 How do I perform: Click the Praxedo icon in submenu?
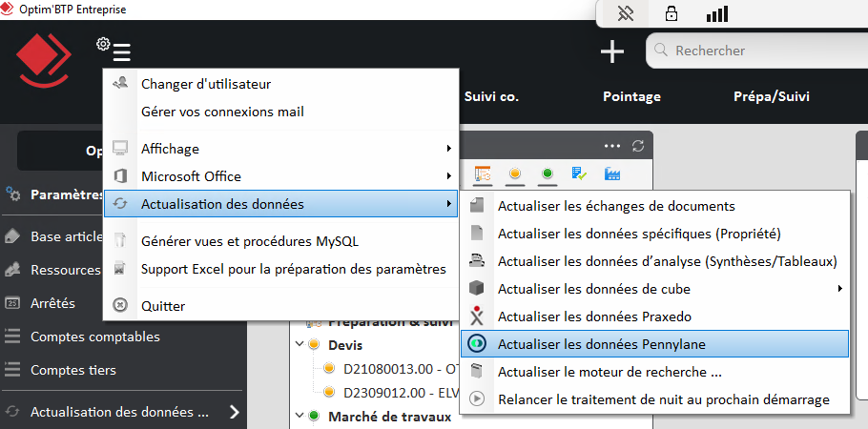(477, 317)
